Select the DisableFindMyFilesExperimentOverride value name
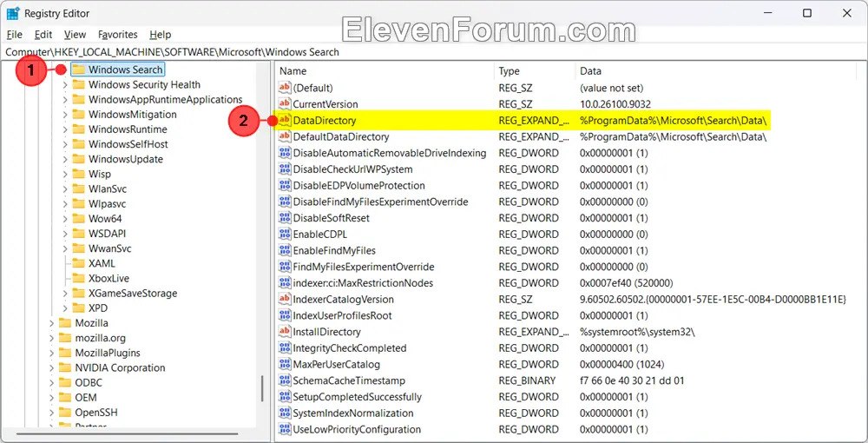 (380, 202)
